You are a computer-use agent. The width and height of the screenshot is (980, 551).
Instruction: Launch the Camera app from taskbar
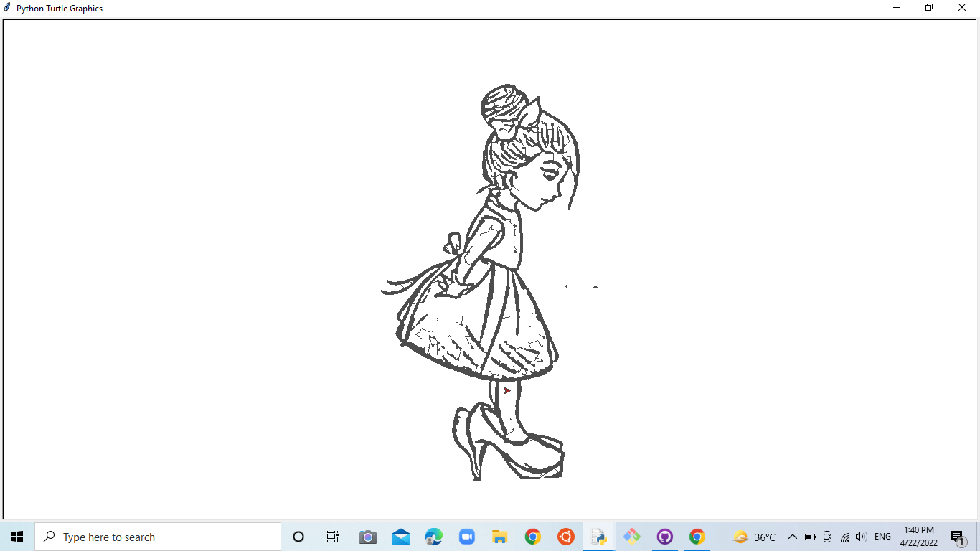tap(367, 537)
